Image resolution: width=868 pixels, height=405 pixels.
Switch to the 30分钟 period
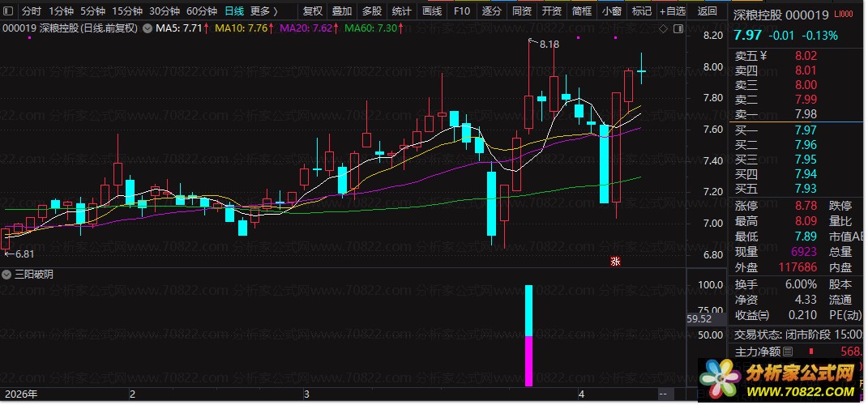(165, 11)
